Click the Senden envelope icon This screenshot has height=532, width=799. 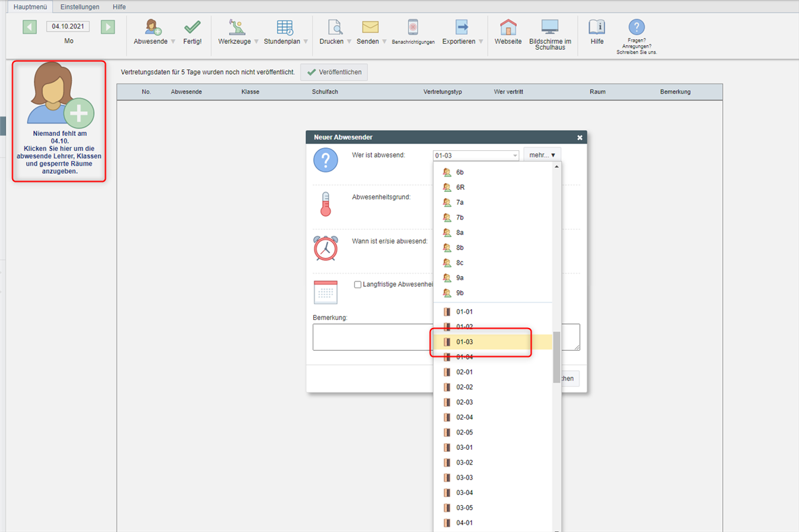point(370,28)
